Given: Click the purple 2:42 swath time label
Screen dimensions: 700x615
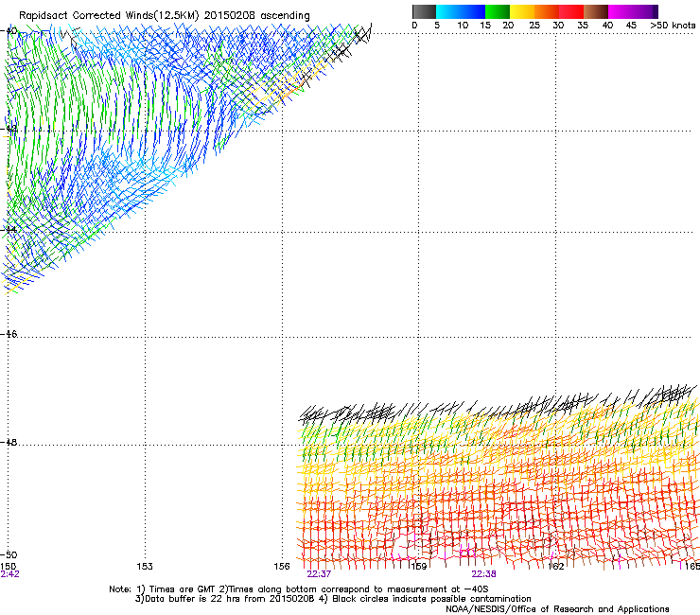Looking at the screenshot, I should click(9, 574).
